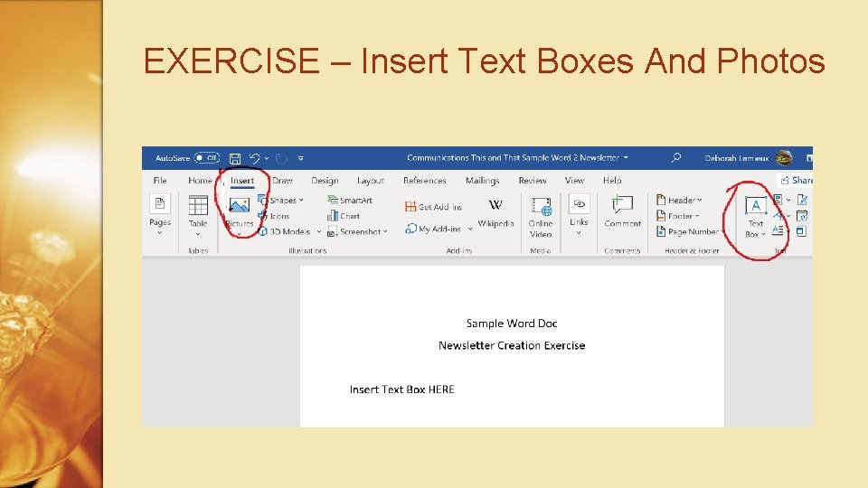Click the 3D Models icon
868x488 pixels.
(x=263, y=231)
